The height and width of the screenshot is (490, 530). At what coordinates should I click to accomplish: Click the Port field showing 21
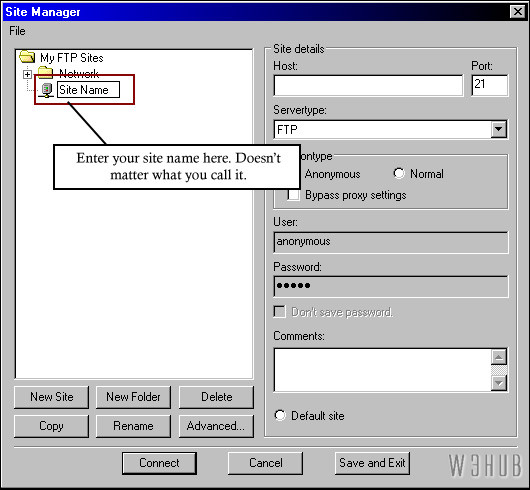click(x=490, y=85)
